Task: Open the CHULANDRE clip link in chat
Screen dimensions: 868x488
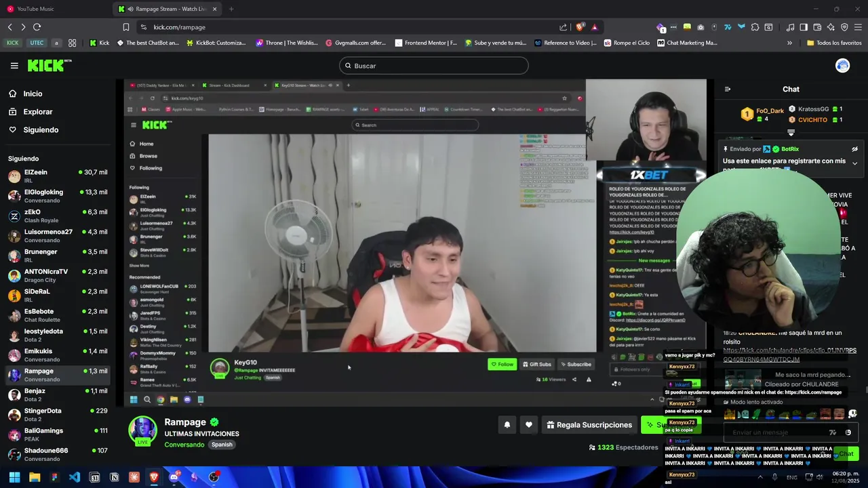Action: tap(790, 355)
